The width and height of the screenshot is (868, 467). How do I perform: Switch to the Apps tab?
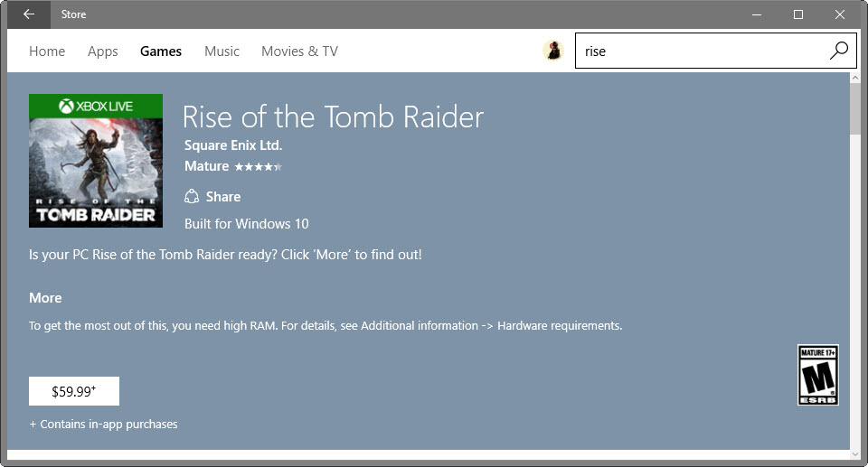tap(102, 51)
